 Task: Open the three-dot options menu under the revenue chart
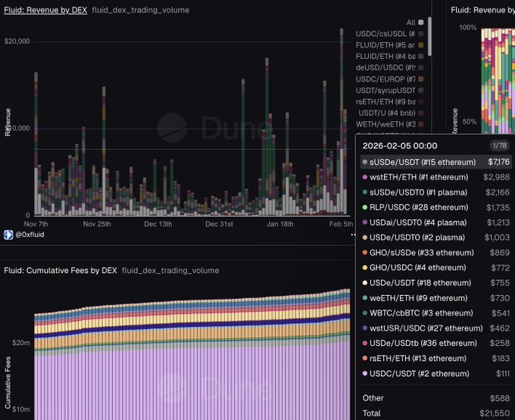[x=353, y=235]
